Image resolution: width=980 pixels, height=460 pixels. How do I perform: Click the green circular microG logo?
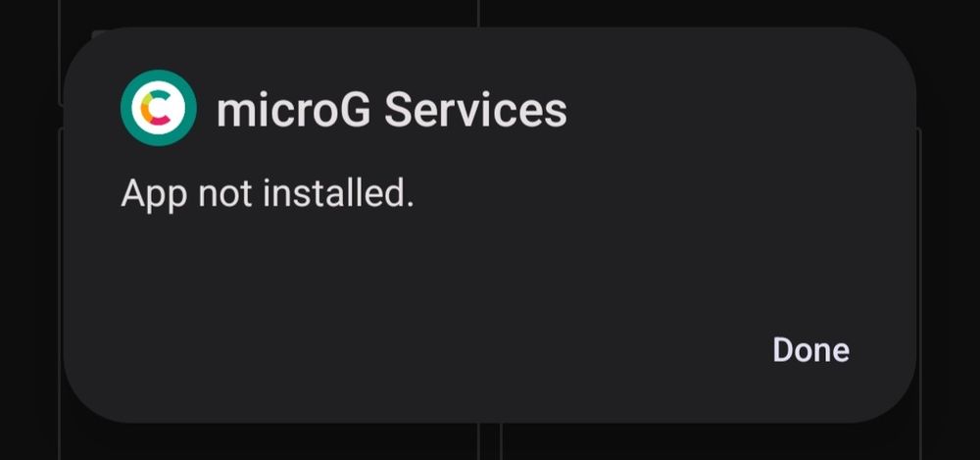(158, 108)
